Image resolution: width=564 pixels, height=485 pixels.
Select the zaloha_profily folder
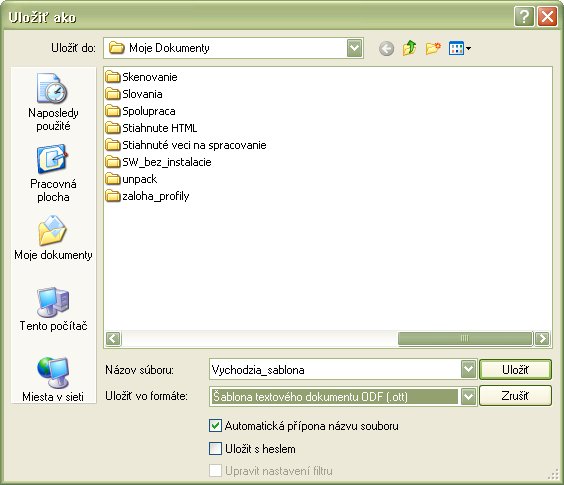click(147, 196)
